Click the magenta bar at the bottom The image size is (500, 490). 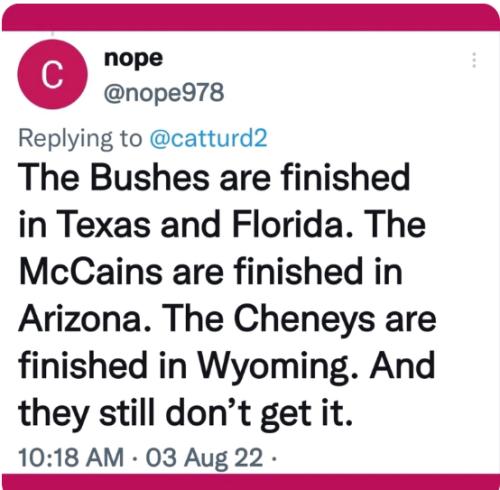[x=250, y=481]
